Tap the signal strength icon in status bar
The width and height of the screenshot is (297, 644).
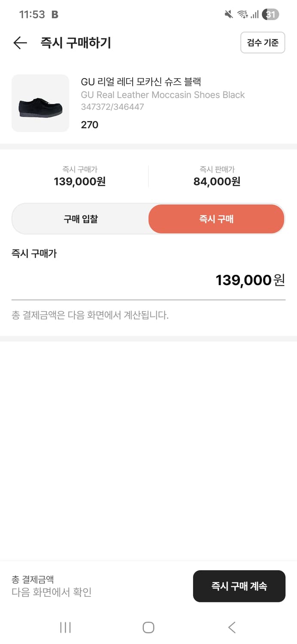tap(255, 14)
